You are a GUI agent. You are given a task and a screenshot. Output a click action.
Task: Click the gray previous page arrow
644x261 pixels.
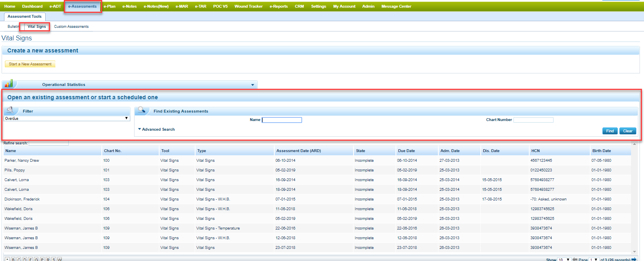tap(575, 259)
